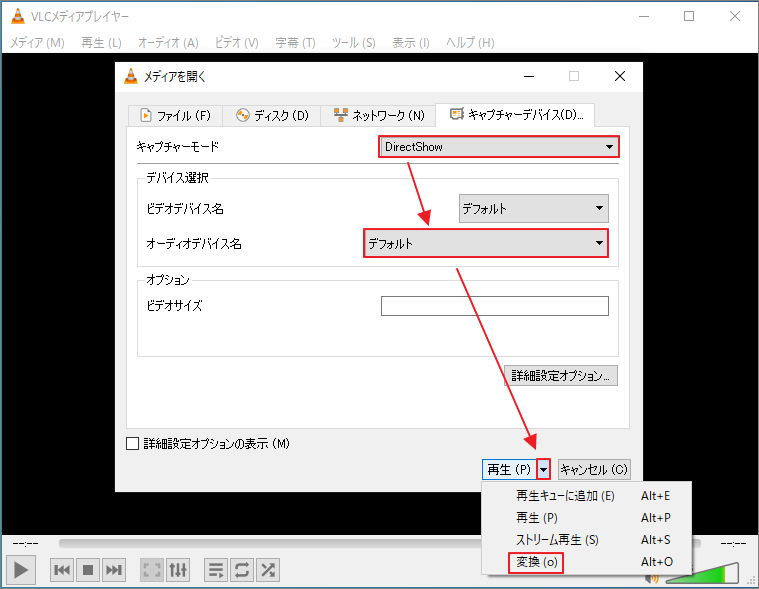Choose 変換 (o) from the menu

tap(587, 562)
